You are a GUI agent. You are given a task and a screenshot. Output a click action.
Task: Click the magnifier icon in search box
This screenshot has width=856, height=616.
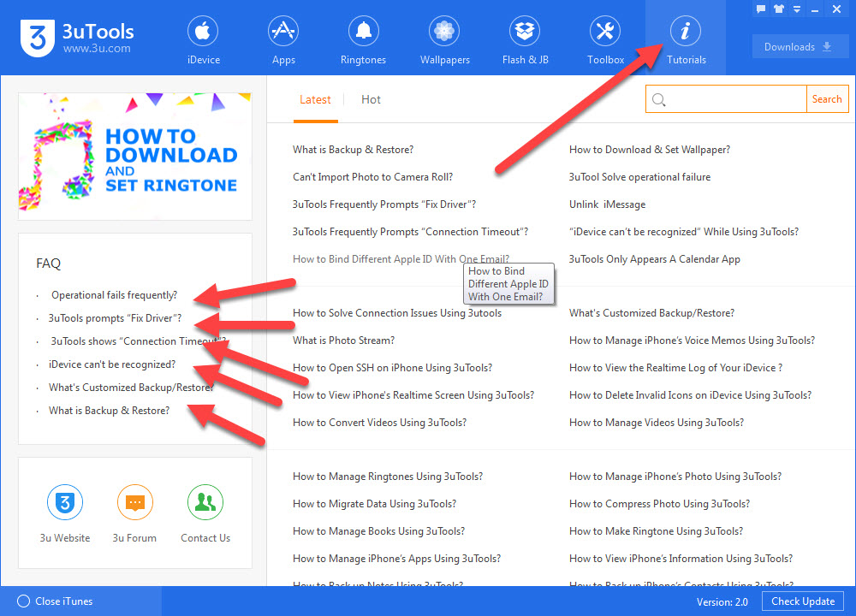659,100
